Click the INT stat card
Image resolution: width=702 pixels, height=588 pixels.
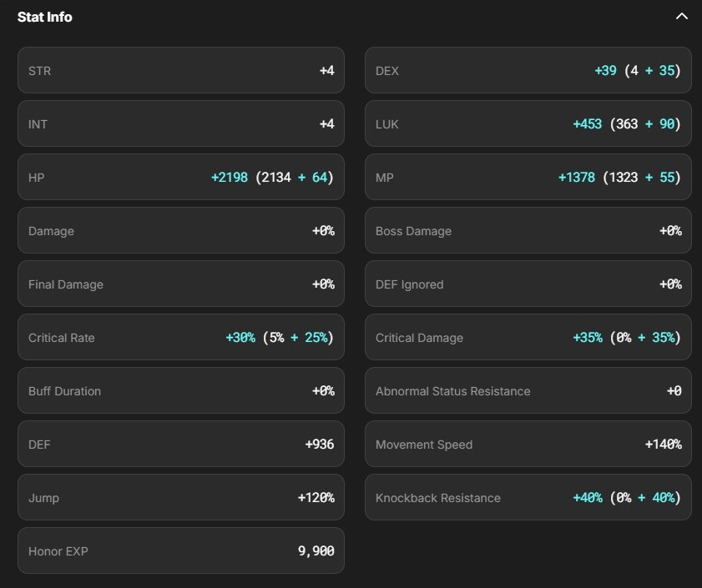[x=180, y=124]
